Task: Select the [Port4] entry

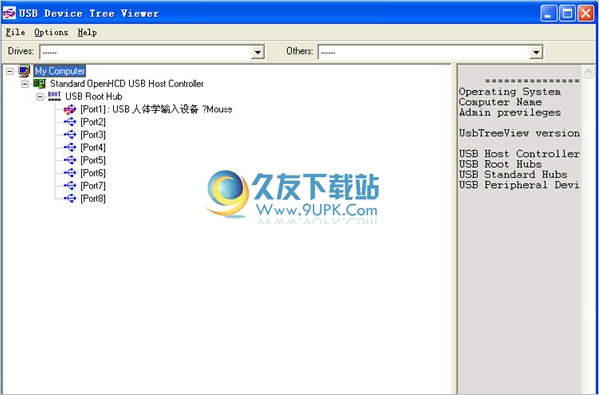Action: tap(93, 147)
